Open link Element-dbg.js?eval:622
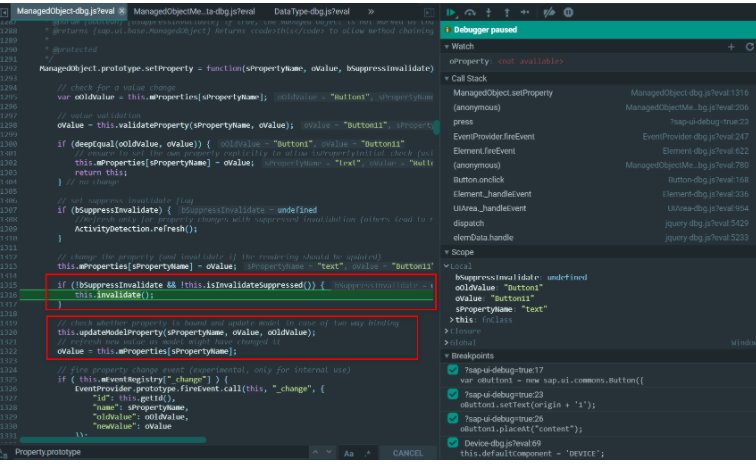Screen dimensions: 756x464 (705, 151)
